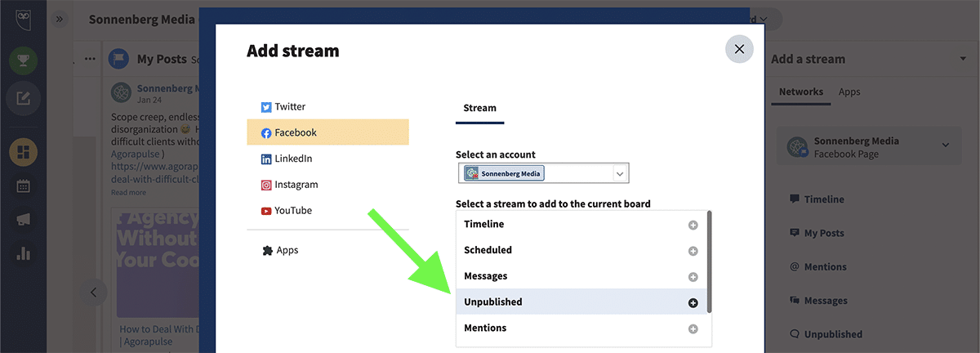Add Messages from side panel
980x353 pixels.
[x=818, y=301]
